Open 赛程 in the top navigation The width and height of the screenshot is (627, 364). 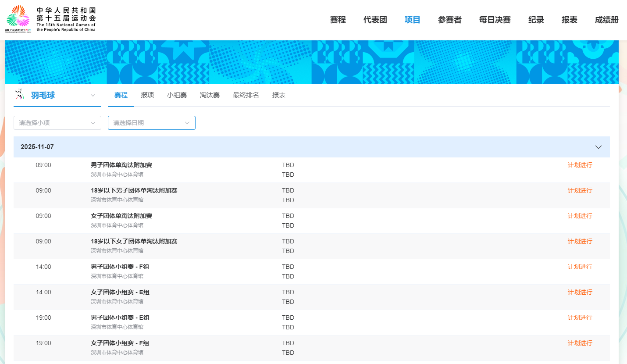click(338, 20)
